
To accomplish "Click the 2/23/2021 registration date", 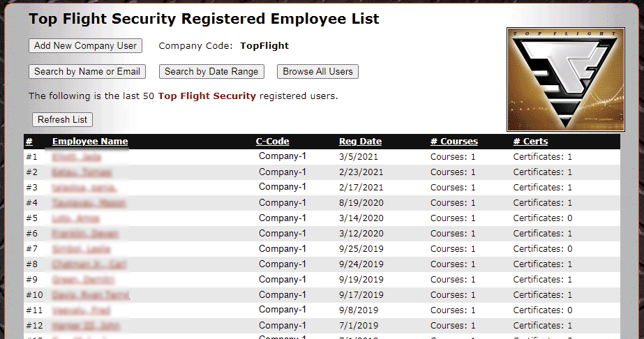I will (x=361, y=172).
